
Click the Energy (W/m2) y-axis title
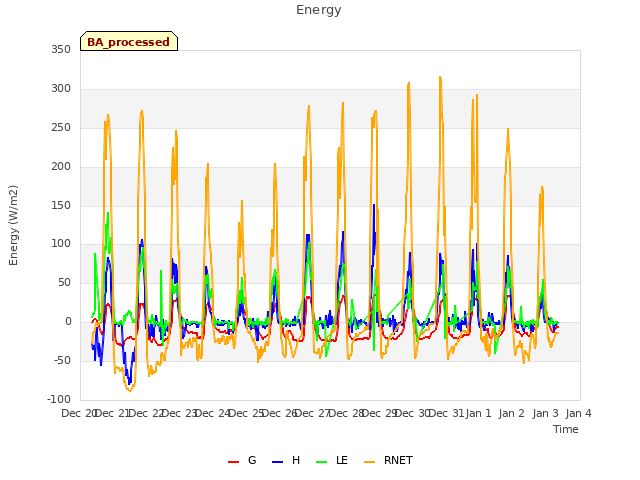(13, 225)
